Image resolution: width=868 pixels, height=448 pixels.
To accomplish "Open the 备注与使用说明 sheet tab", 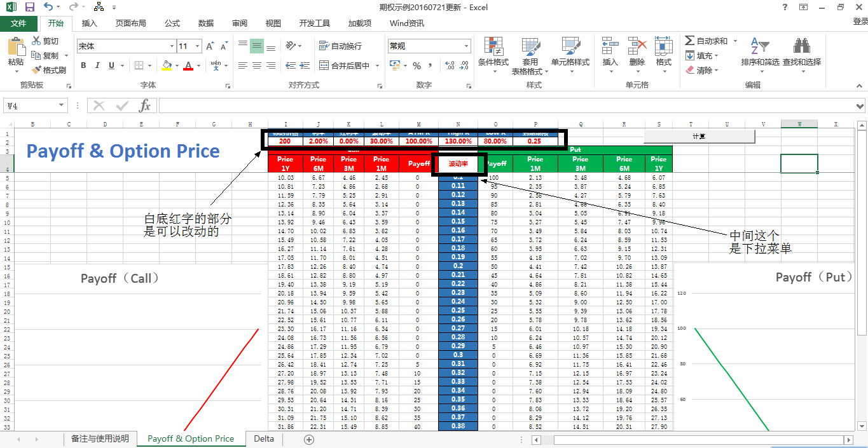I will pos(100,438).
